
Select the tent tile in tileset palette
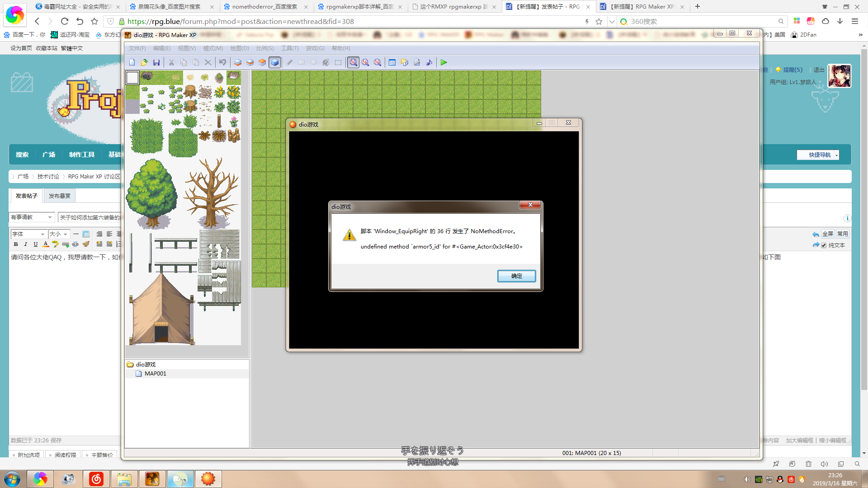[x=161, y=309]
